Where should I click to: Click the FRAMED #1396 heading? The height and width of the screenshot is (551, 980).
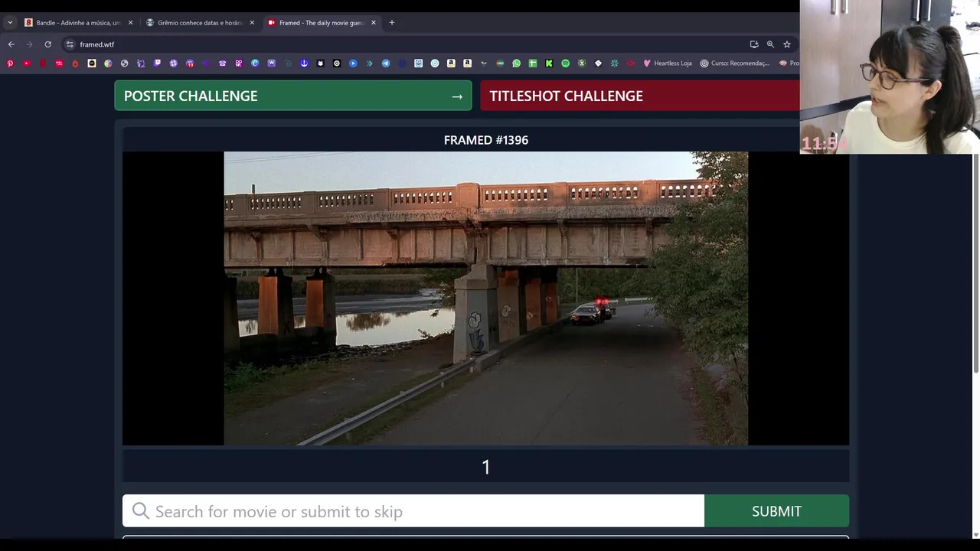click(485, 140)
